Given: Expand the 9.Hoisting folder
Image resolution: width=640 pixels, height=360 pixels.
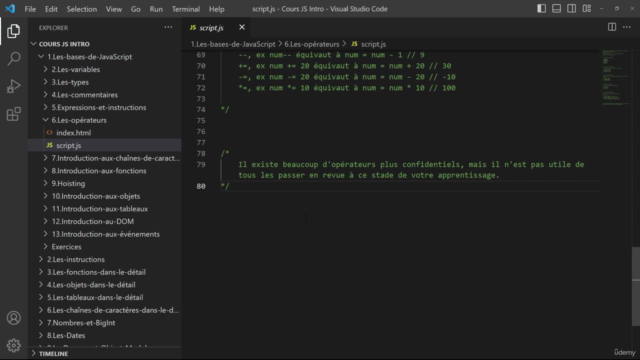Looking at the screenshot, I should click(105, 183).
